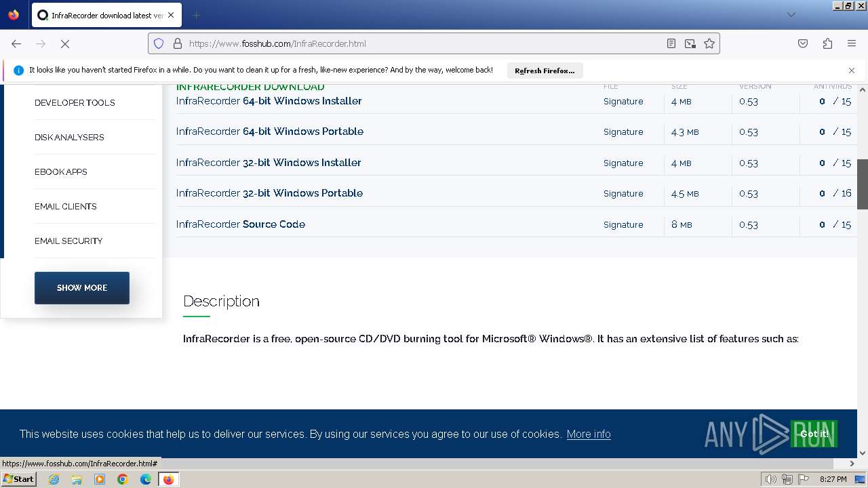Open the media player taskbar icon

click(x=100, y=479)
